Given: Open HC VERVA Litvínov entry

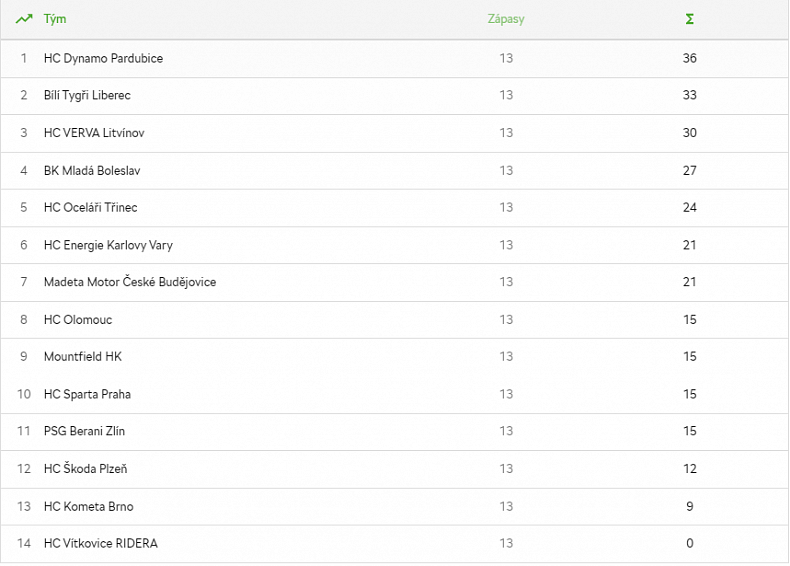Looking at the screenshot, I should click(96, 133).
